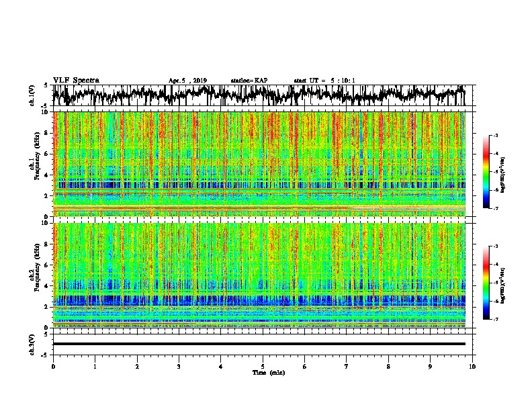Click the ch.2 spectrogram panel
Viewport: 532px width, 411px height.
(259, 275)
